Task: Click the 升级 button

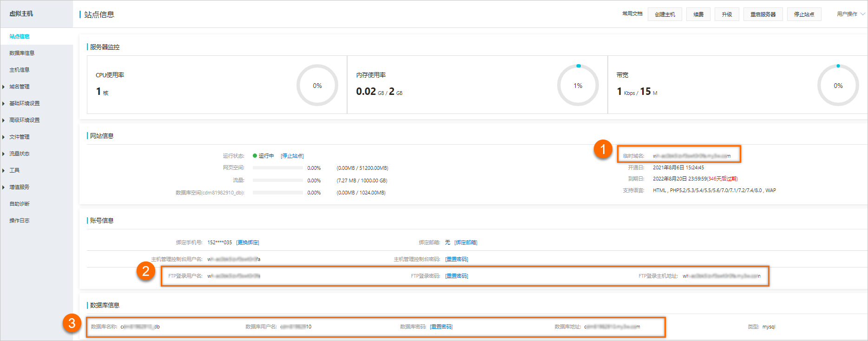Action: click(x=727, y=14)
